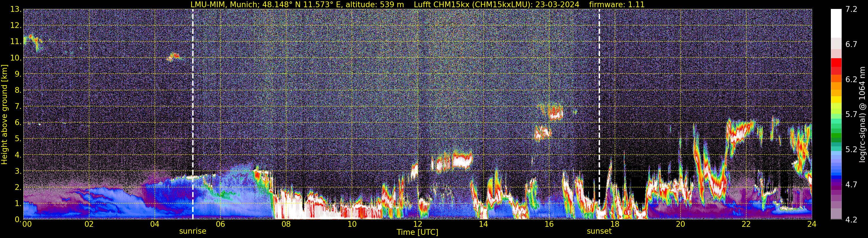Click the 0 km height tick label
Image resolution: width=868 pixels, height=238 pixels.
(x=18, y=220)
